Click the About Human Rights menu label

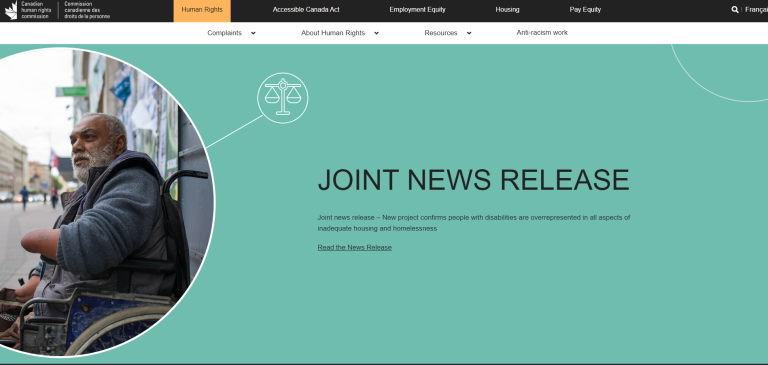point(333,33)
